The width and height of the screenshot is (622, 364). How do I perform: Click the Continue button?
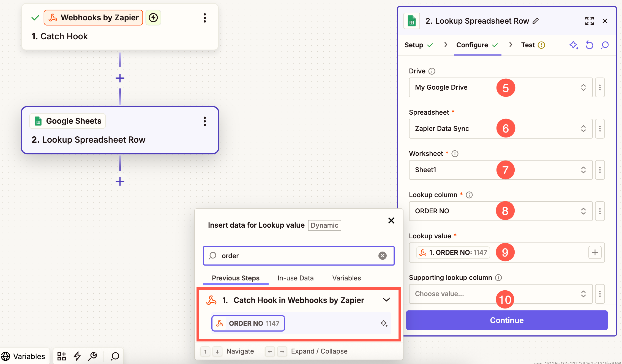click(507, 320)
